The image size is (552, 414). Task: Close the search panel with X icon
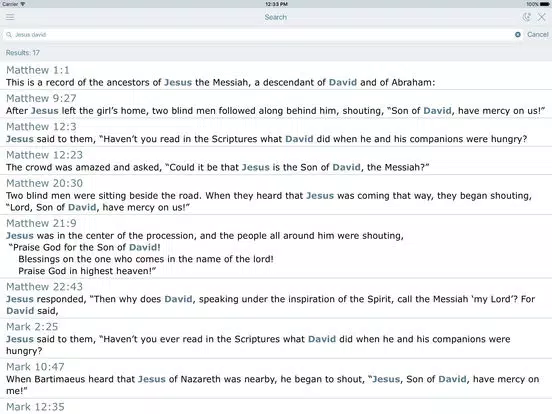click(x=541, y=17)
